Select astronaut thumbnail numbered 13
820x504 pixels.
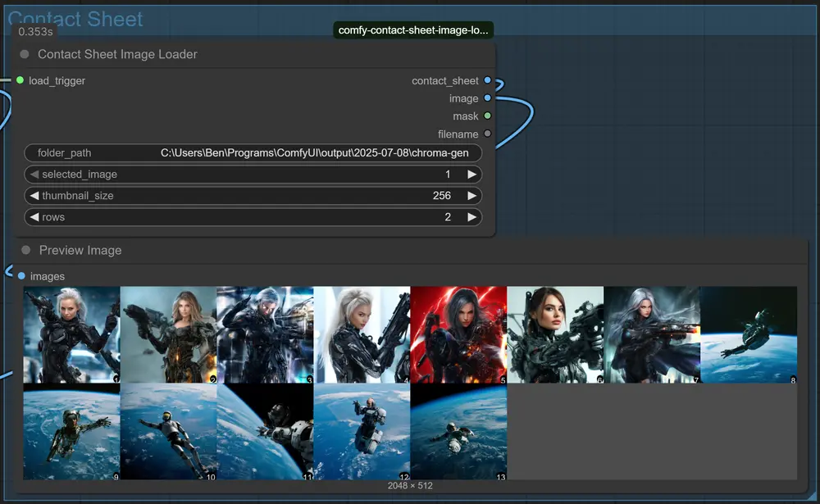click(x=458, y=431)
